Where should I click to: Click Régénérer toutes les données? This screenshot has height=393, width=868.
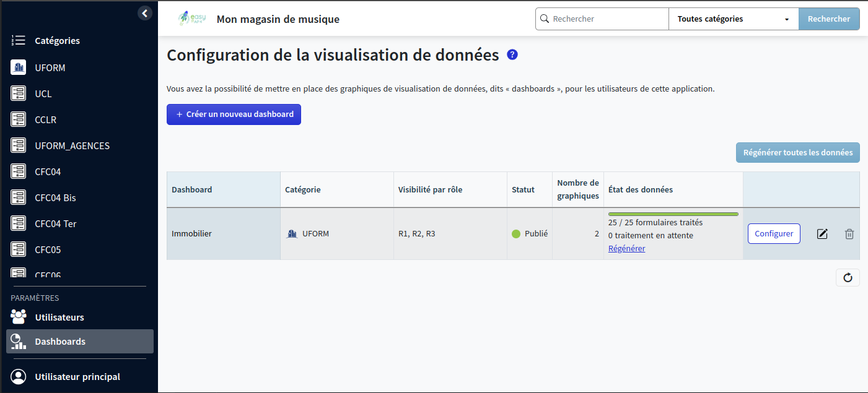click(x=797, y=152)
